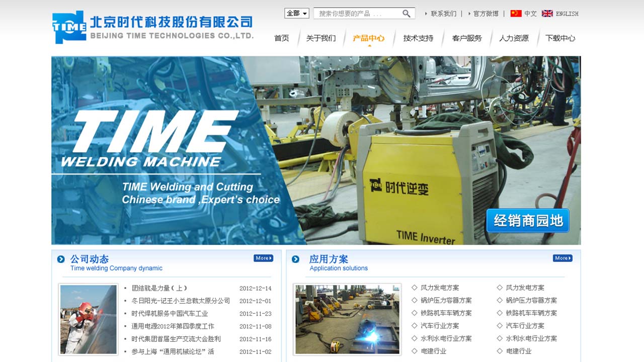Click the Chinese flag icon
The height and width of the screenshot is (362, 644).
coord(516,14)
